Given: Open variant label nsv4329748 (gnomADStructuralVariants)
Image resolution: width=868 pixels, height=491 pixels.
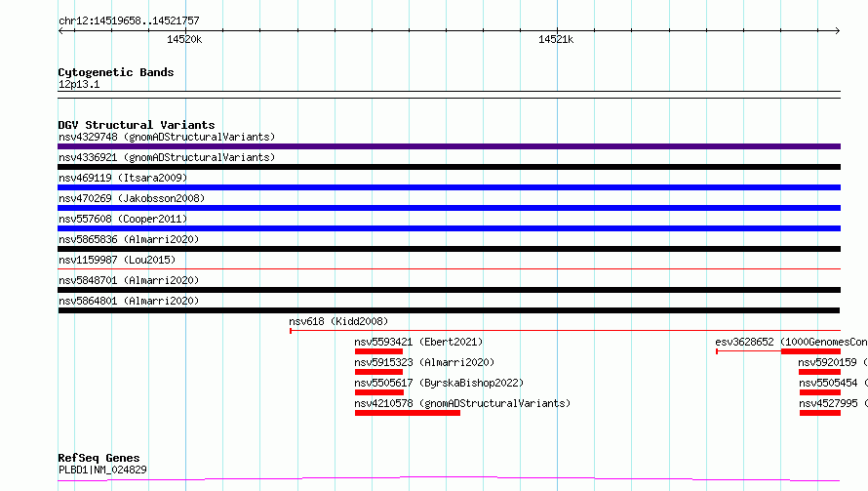Looking at the screenshot, I should [167, 137].
